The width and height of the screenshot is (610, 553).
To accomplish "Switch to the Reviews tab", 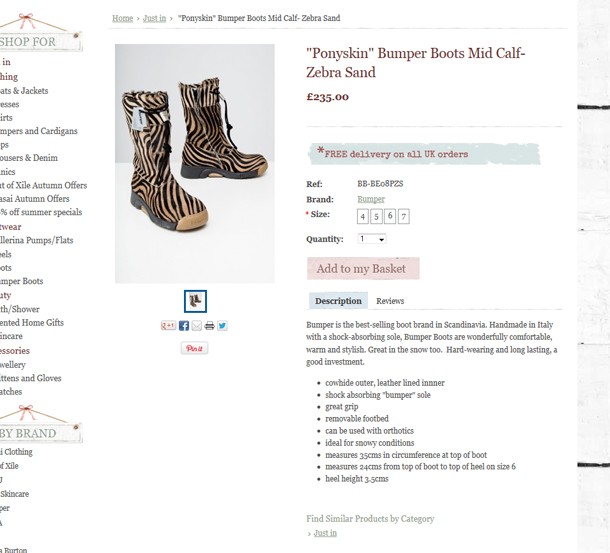I will pyautogui.click(x=390, y=301).
